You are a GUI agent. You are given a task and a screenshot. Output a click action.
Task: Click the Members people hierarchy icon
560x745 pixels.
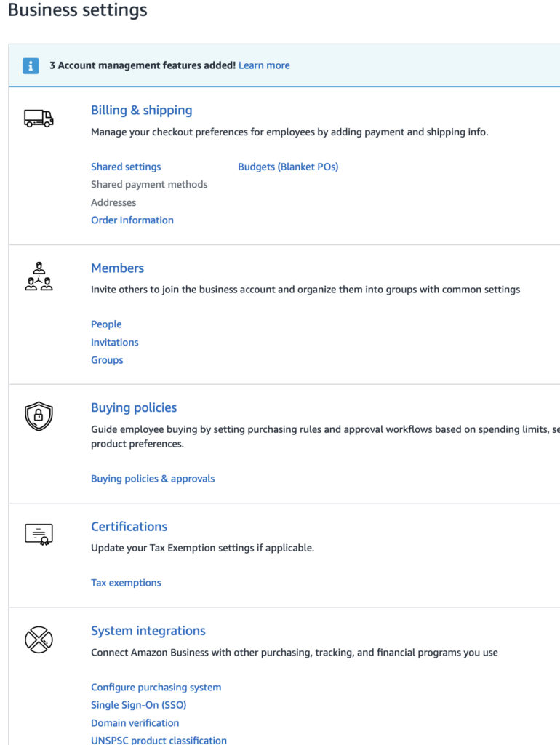(x=39, y=276)
